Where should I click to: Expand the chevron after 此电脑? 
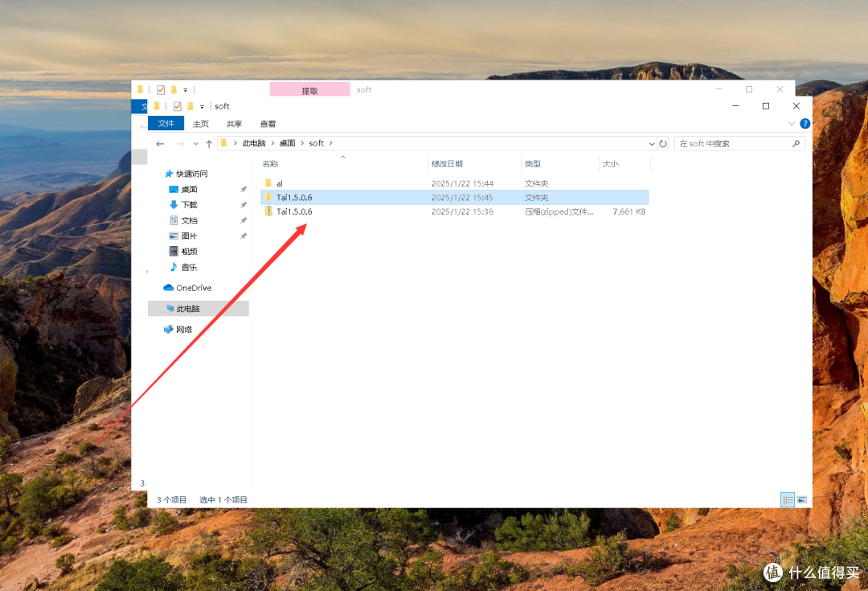coord(272,143)
